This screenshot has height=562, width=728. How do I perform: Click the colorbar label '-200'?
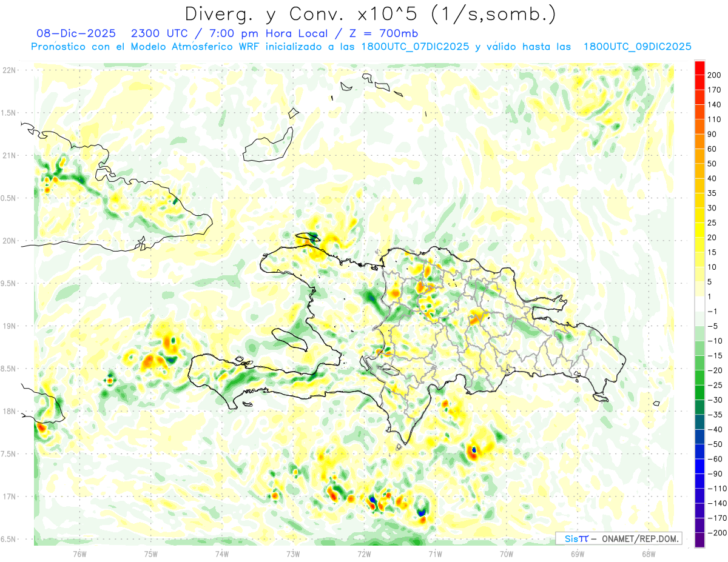point(718,533)
